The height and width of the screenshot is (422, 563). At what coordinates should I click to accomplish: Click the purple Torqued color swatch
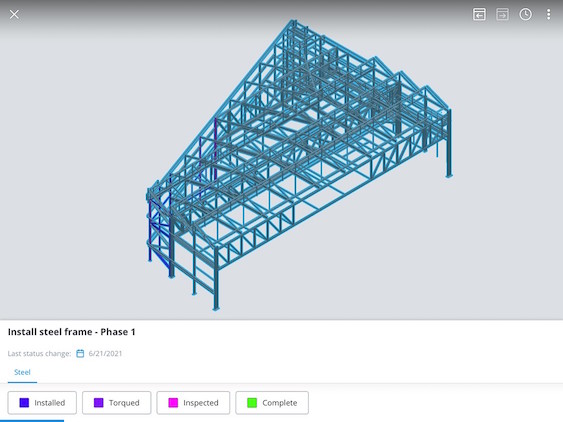coord(98,403)
